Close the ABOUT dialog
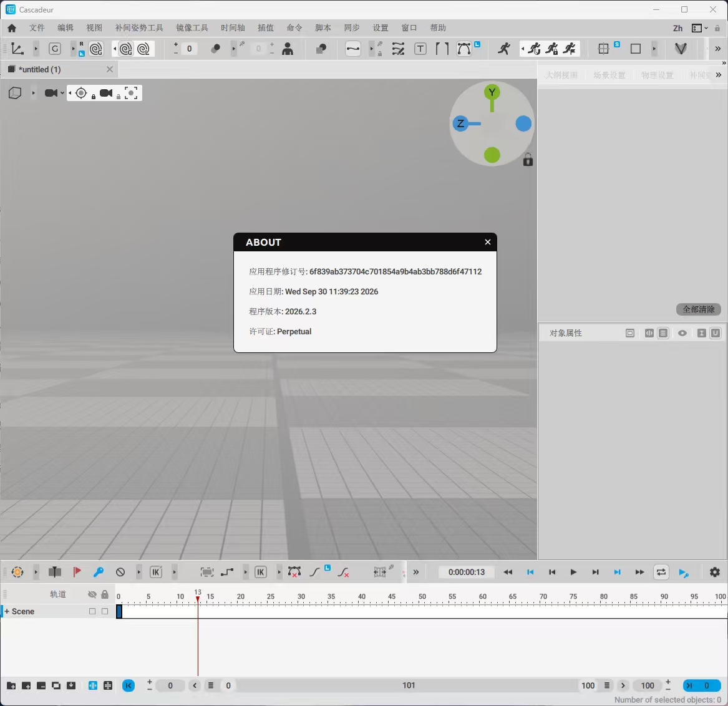This screenshot has width=728, height=706. pos(487,242)
